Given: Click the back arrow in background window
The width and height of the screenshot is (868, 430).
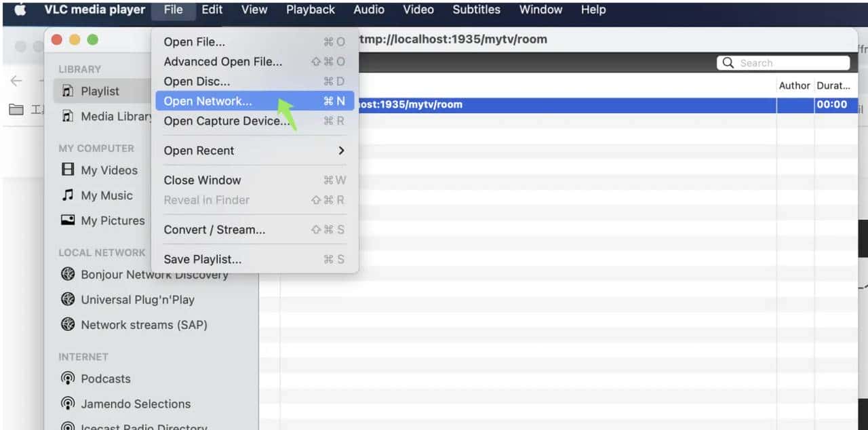Looking at the screenshot, I should coord(16,81).
